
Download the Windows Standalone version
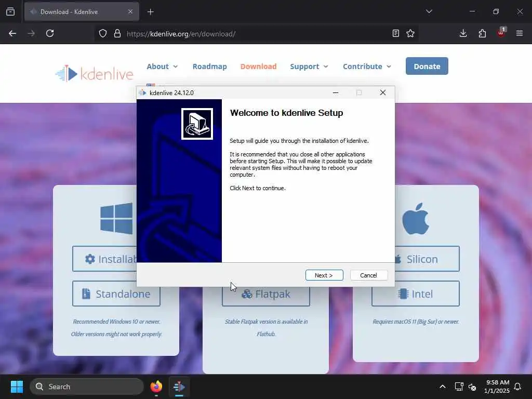pos(116,294)
